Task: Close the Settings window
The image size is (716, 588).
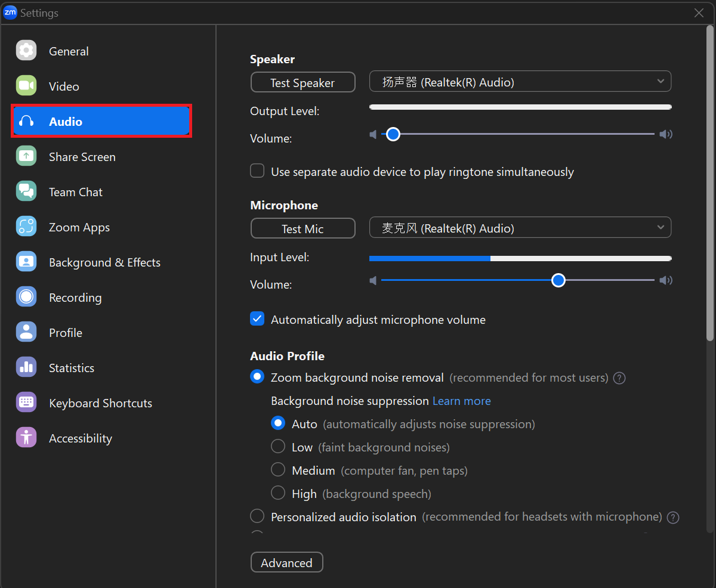Action: tap(699, 13)
